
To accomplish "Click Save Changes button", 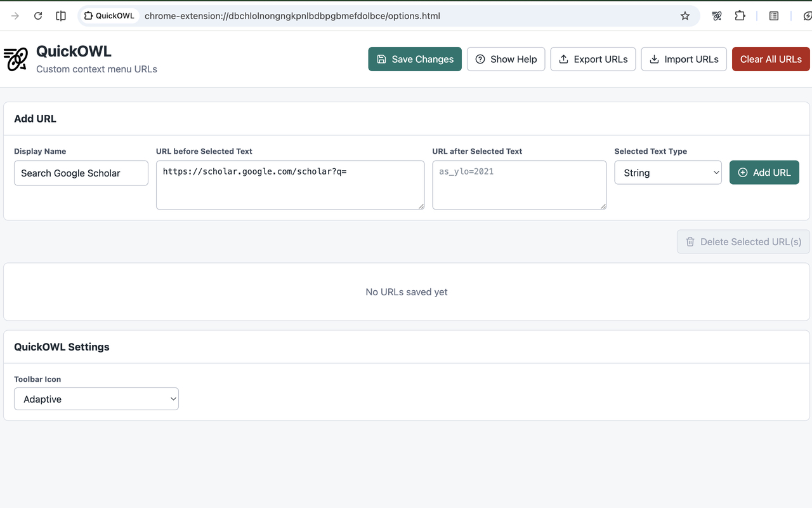I will click(x=415, y=59).
